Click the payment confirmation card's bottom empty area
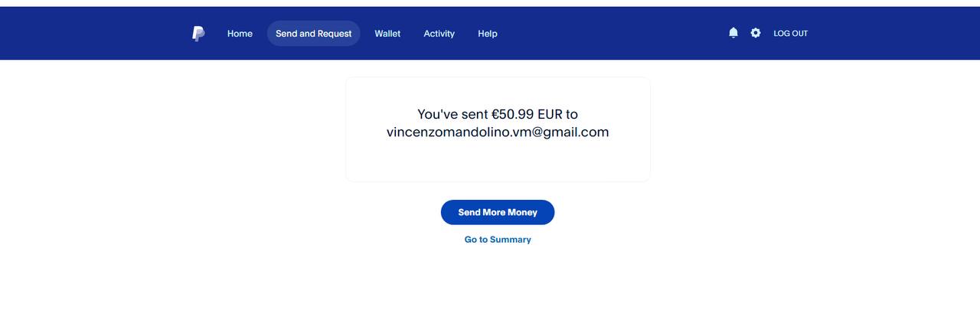 [x=497, y=163]
